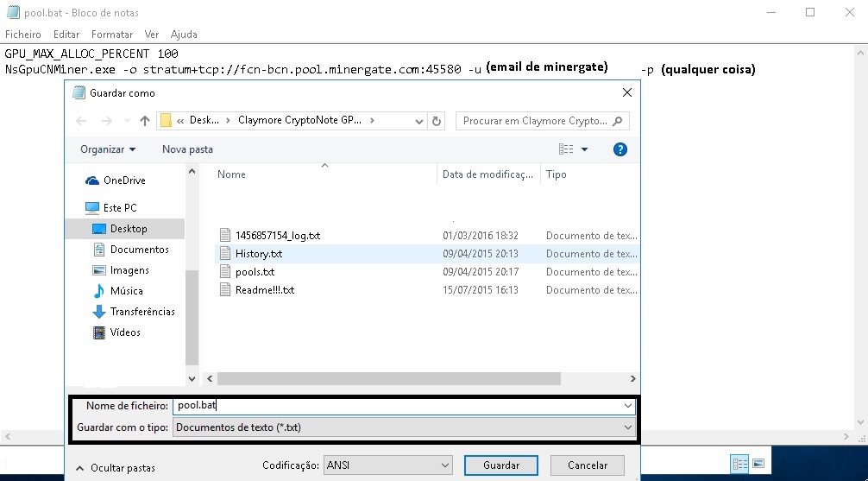Click the Guardar button
The image size is (868, 481).
pos(501,465)
